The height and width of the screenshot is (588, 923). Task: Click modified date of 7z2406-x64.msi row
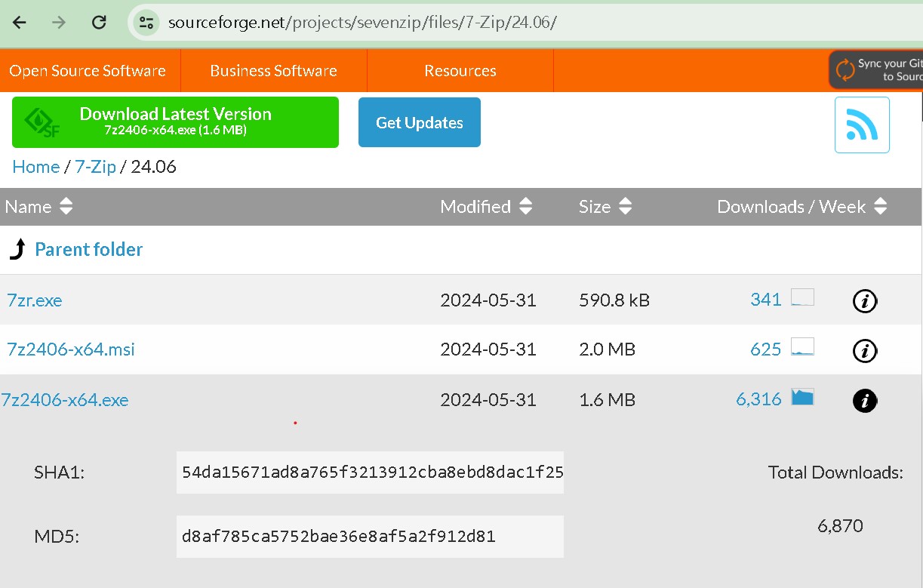tap(488, 349)
